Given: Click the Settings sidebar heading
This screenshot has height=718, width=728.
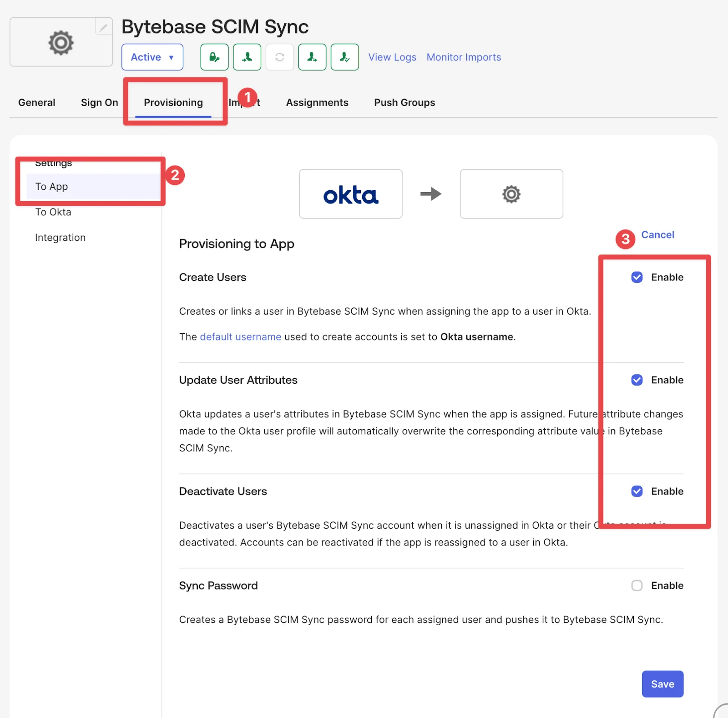Looking at the screenshot, I should (x=54, y=163).
